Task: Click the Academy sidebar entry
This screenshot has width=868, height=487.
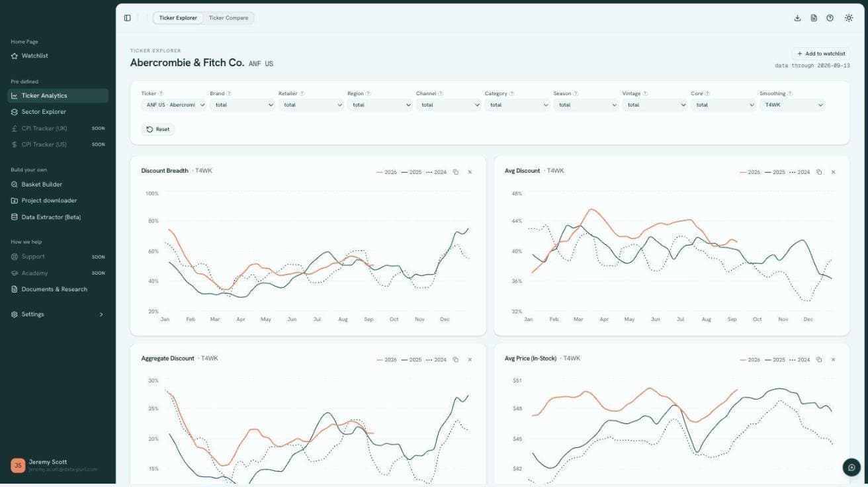Action: click(x=58, y=273)
